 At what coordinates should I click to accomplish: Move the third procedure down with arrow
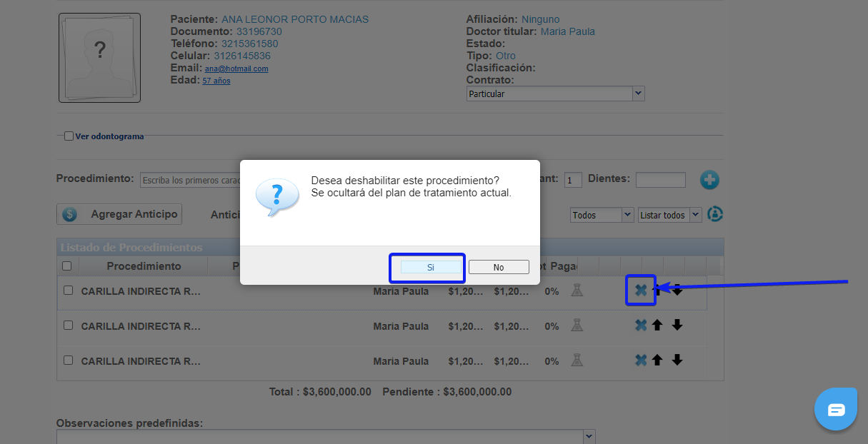(677, 360)
